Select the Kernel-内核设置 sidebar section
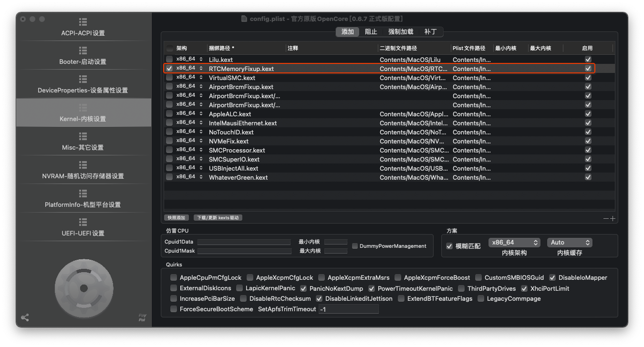 point(83,113)
